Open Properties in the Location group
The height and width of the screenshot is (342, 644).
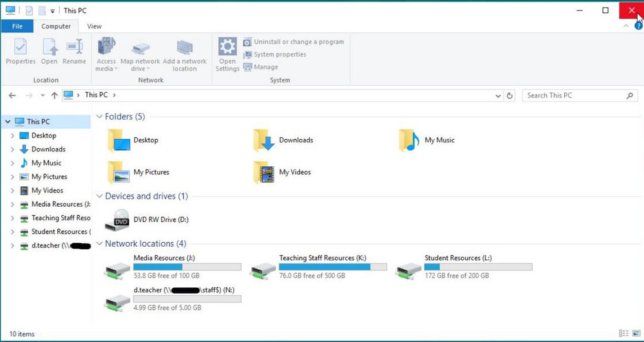21,52
